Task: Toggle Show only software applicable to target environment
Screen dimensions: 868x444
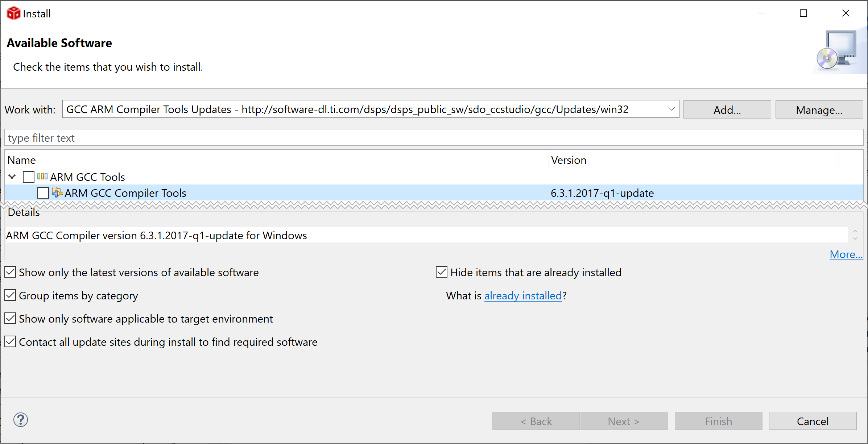Action: 10,319
